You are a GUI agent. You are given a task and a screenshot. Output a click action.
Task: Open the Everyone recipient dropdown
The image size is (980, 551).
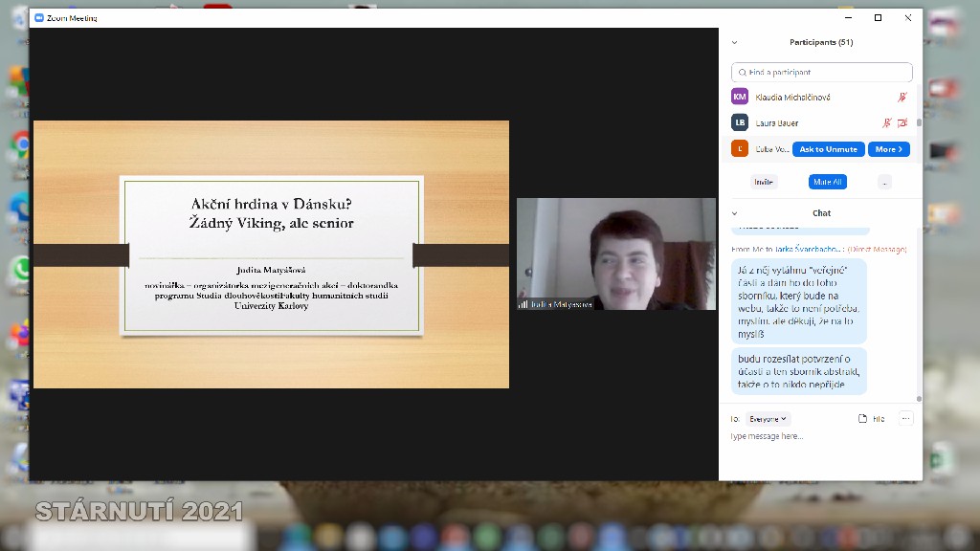[768, 419]
